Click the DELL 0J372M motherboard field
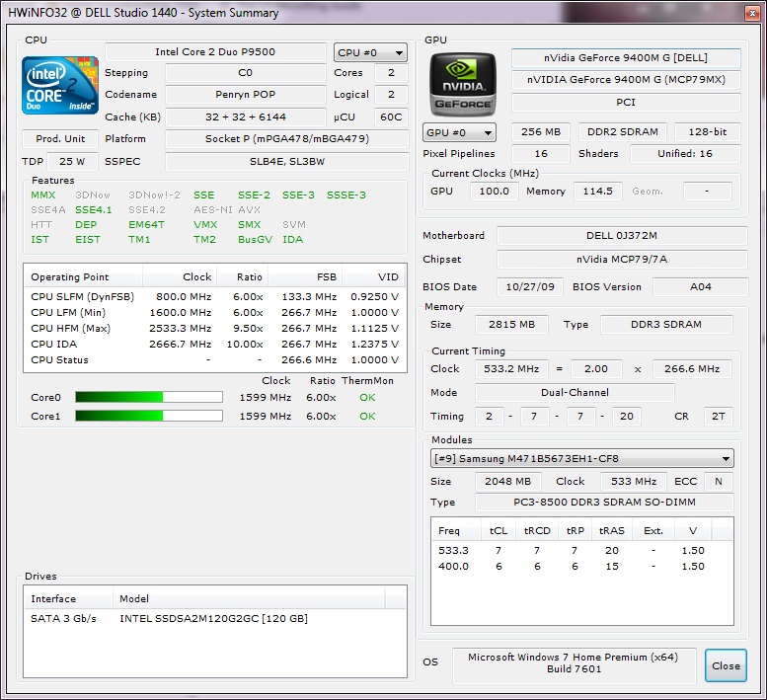This screenshot has height=700, width=767. 622,235
